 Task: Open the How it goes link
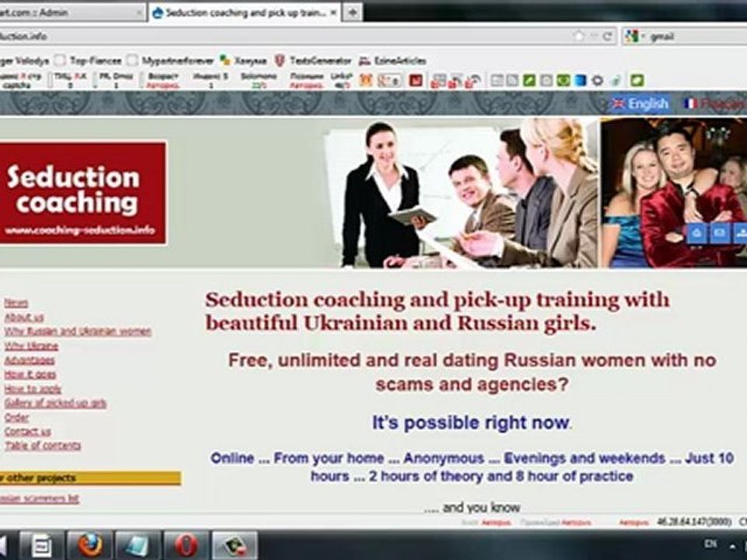pos(30,374)
